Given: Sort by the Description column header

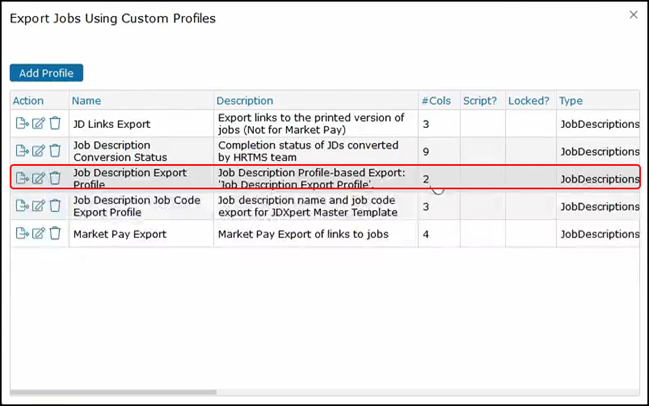Looking at the screenshot, I should (x=245, y=101).
